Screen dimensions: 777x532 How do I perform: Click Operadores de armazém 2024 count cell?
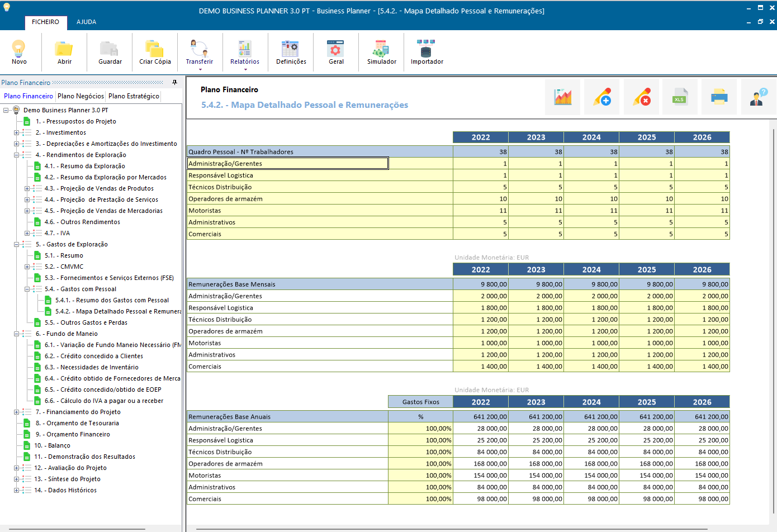pos(591,199)
